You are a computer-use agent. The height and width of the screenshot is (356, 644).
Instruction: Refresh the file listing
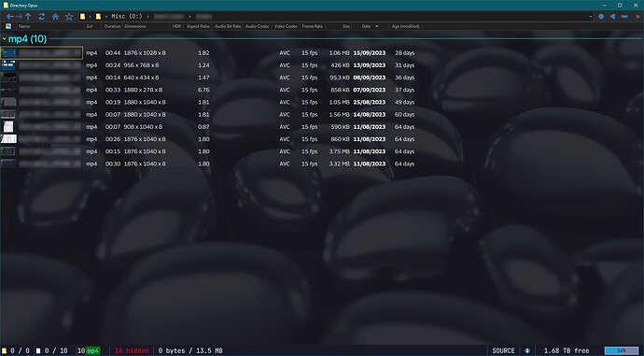[x=41, y=17]
